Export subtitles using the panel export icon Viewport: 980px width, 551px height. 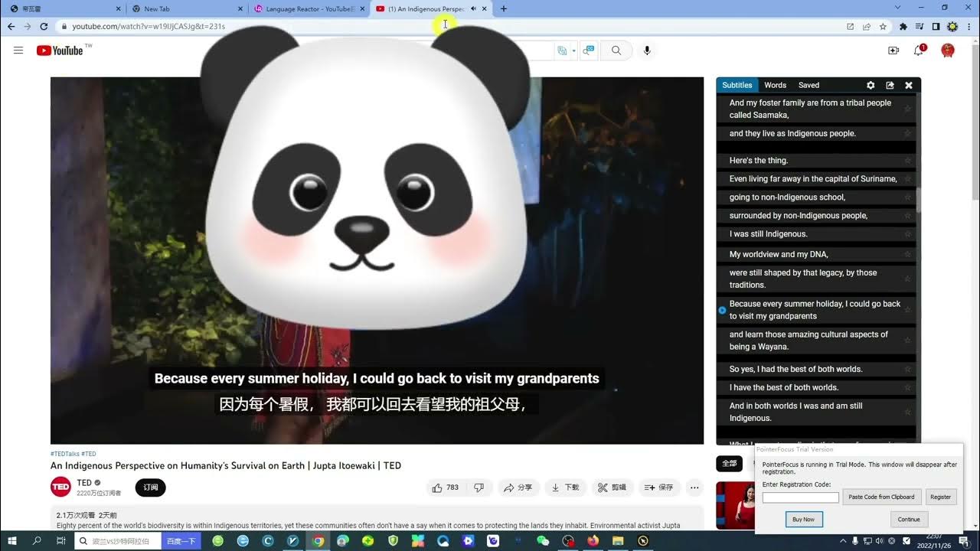point(890,85)
